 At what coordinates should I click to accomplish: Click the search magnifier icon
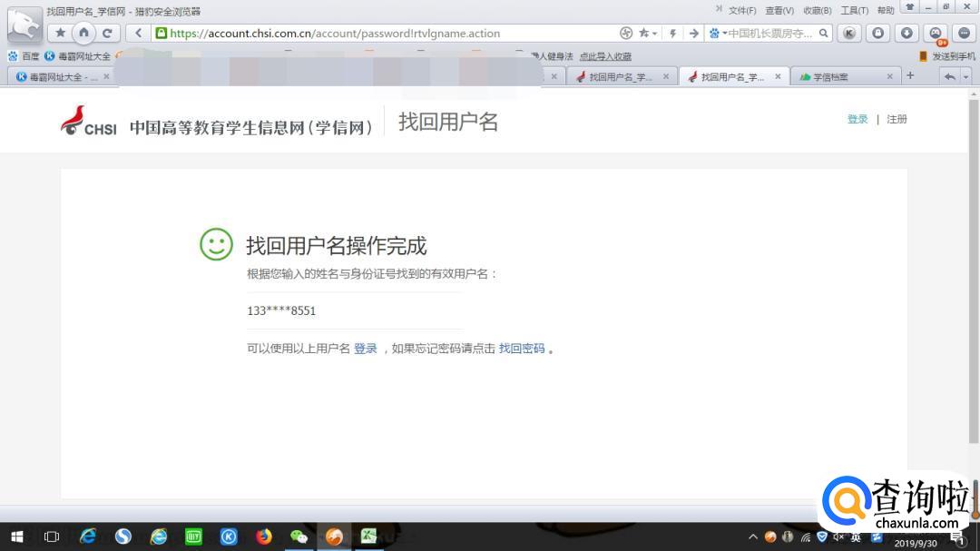(x=824, y=34)
